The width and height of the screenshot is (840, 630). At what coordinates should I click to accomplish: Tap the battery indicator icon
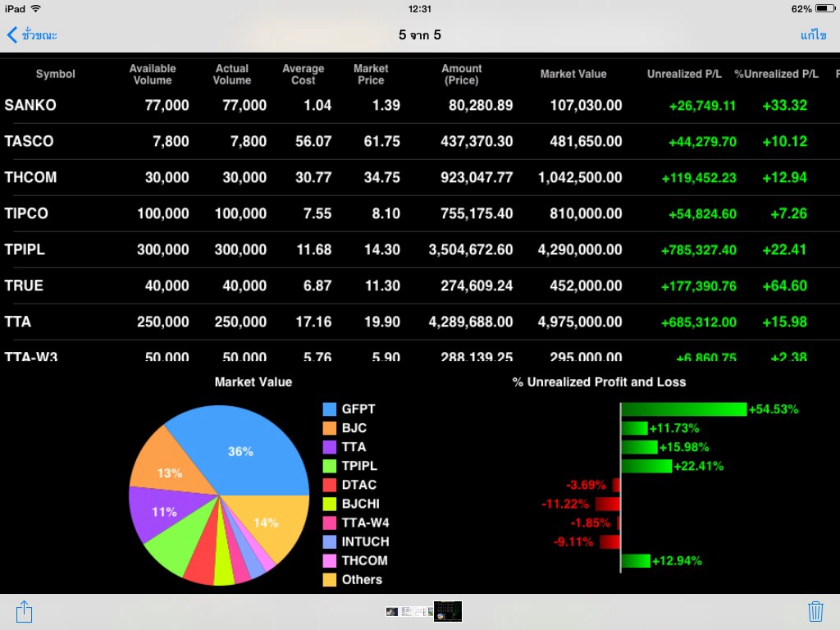(x=825, y=8)
